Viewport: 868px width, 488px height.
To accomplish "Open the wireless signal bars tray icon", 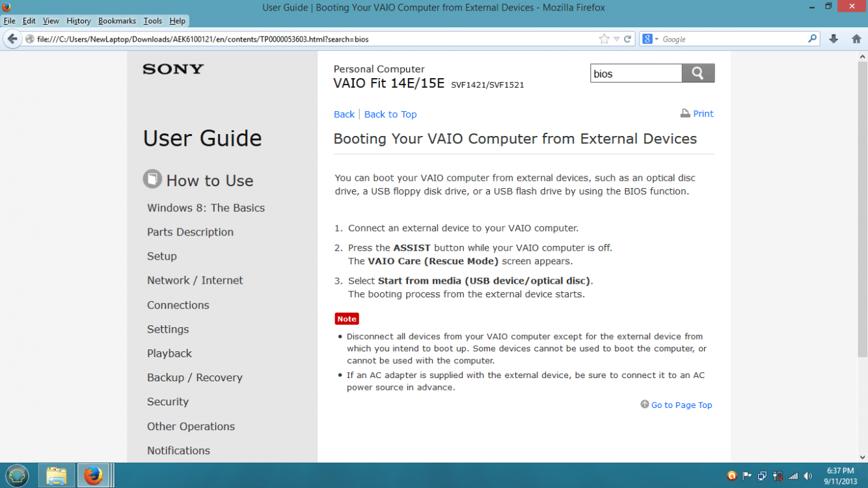I will 793,476.
